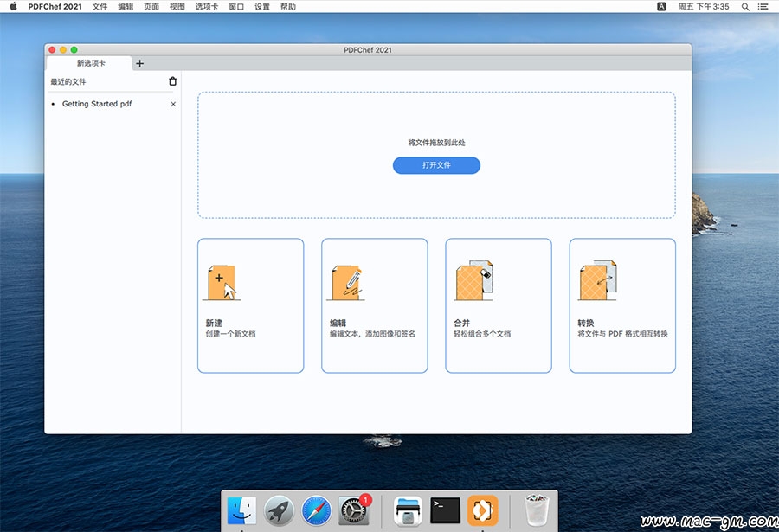Select the 新选项卡 tab
The image size is (779, 532).
tap(90, 63)
